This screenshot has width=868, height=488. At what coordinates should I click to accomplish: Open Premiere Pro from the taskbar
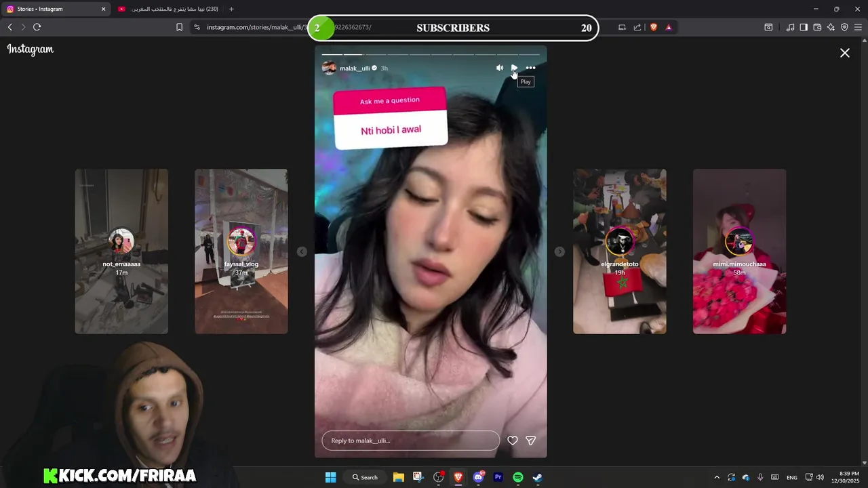click(x=498, y=477)
